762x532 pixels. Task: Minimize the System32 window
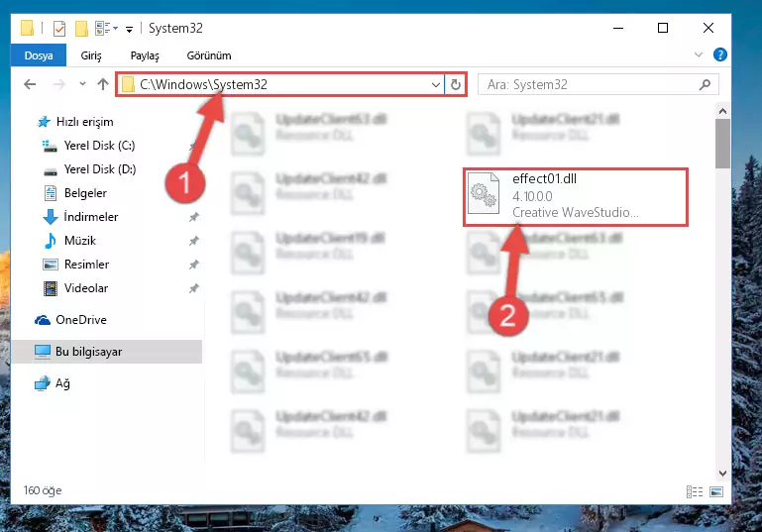618,28
